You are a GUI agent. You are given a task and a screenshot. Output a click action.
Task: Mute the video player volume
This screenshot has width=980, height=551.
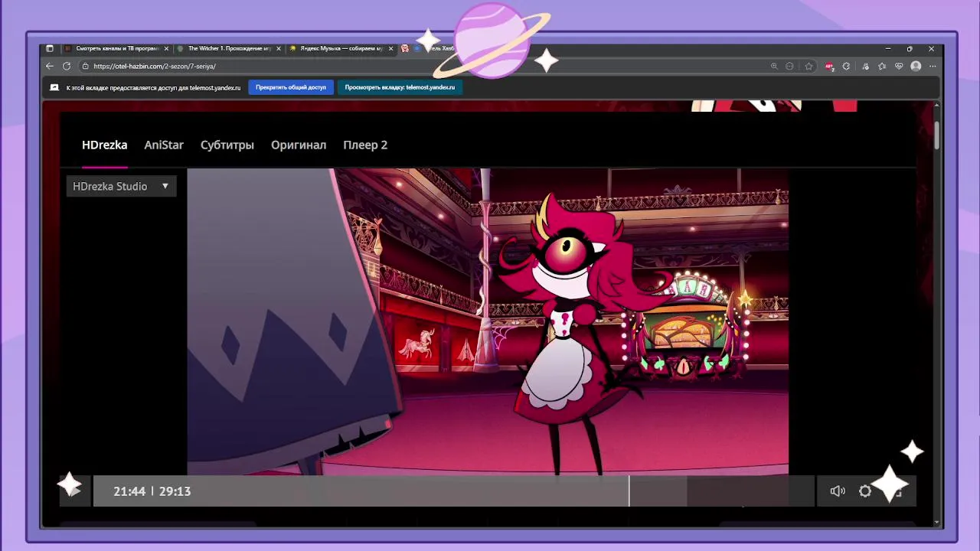(x=838, y=491)
